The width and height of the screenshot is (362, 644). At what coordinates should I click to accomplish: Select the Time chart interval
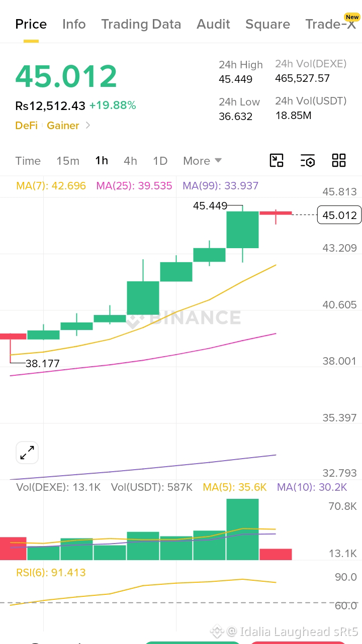point(28,161)
